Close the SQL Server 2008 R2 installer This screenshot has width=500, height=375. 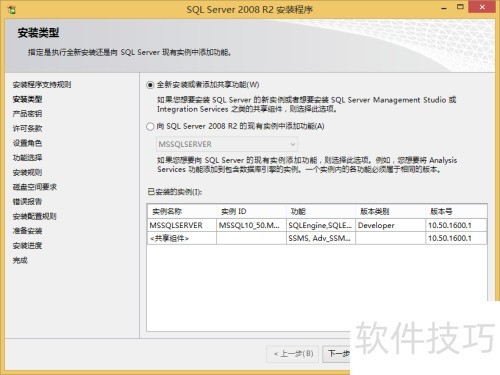(x=482, y=7)
